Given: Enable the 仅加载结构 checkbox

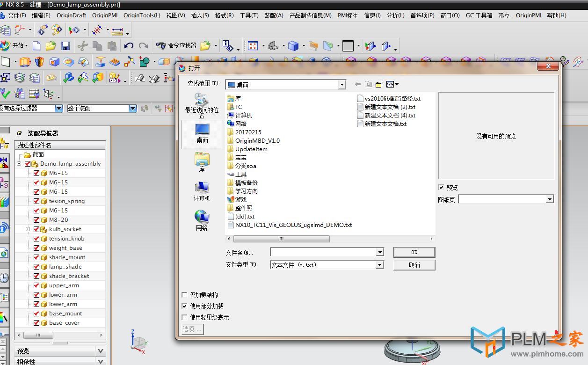Looking at the screenshot, I should (184, 295).
